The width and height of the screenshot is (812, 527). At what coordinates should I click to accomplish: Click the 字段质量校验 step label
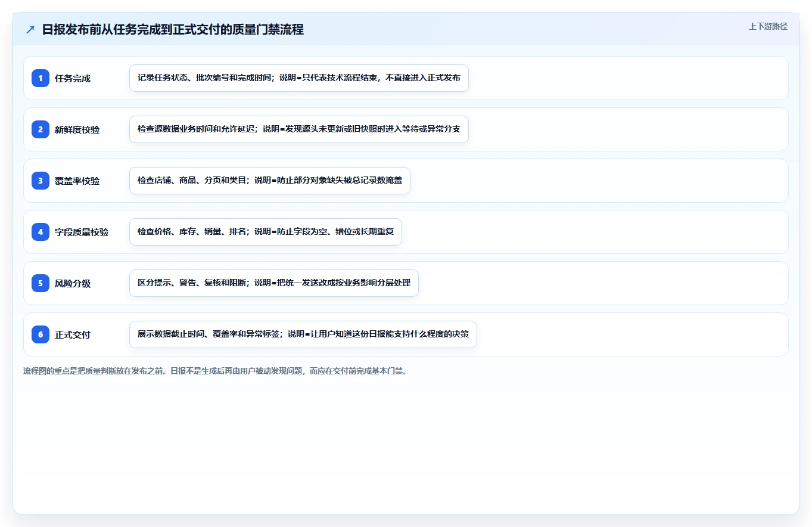point(82,232)
